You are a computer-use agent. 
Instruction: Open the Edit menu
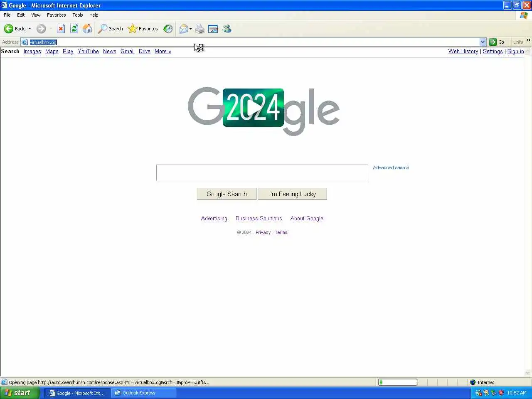pos(21,15)
